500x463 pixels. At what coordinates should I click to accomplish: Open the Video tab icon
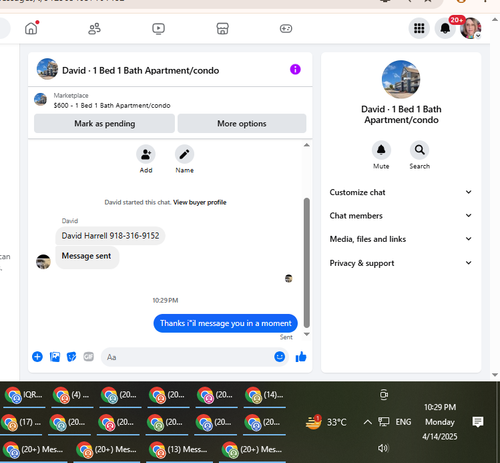point(158,28)
